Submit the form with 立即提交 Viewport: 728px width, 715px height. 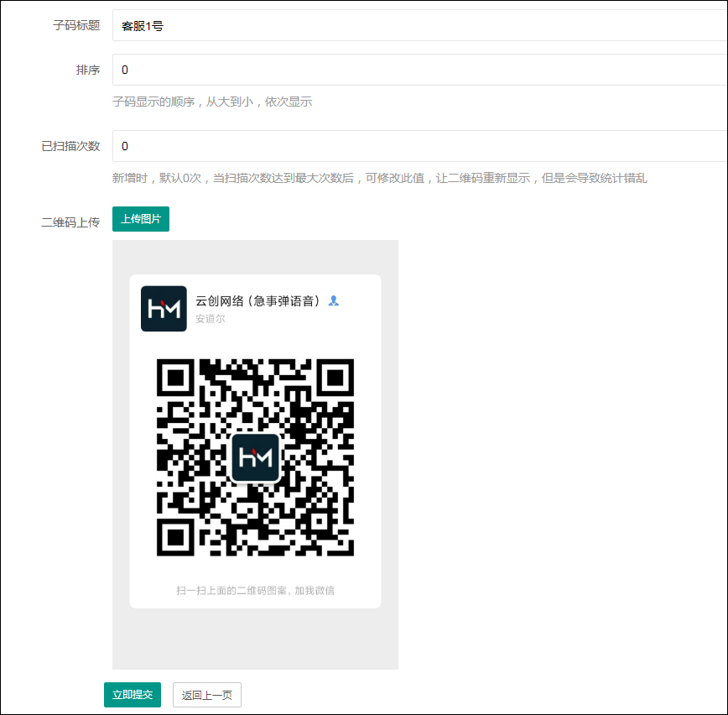tap(133, 695)
